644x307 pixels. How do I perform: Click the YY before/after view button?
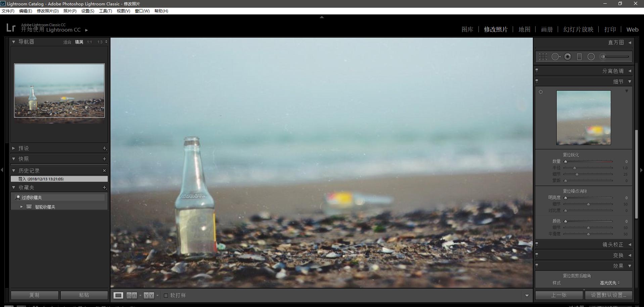pyautogui.click(x=149, y=295)
